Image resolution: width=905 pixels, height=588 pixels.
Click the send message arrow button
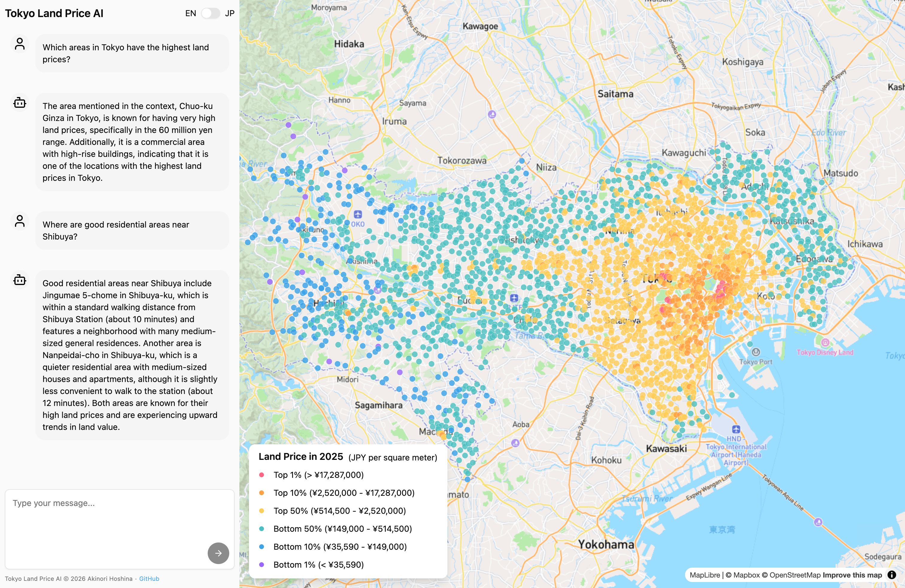click(x=218, y=553)
